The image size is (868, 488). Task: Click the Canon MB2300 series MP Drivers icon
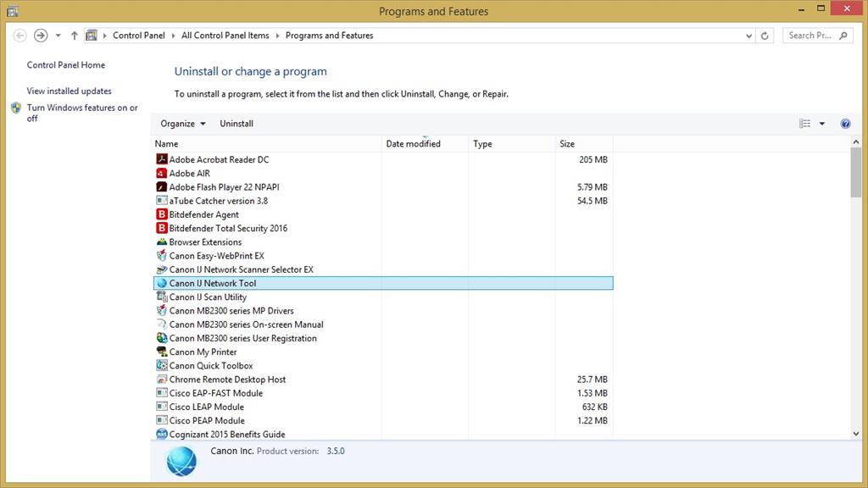click(x=162, y=310)
